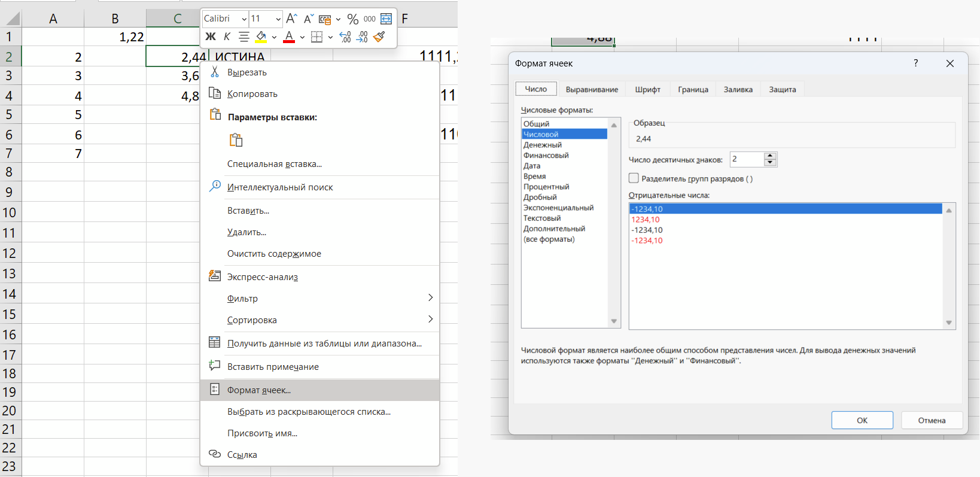Click the merge and center cells icon
980x477 pixels.
click(x=386, y=19)
